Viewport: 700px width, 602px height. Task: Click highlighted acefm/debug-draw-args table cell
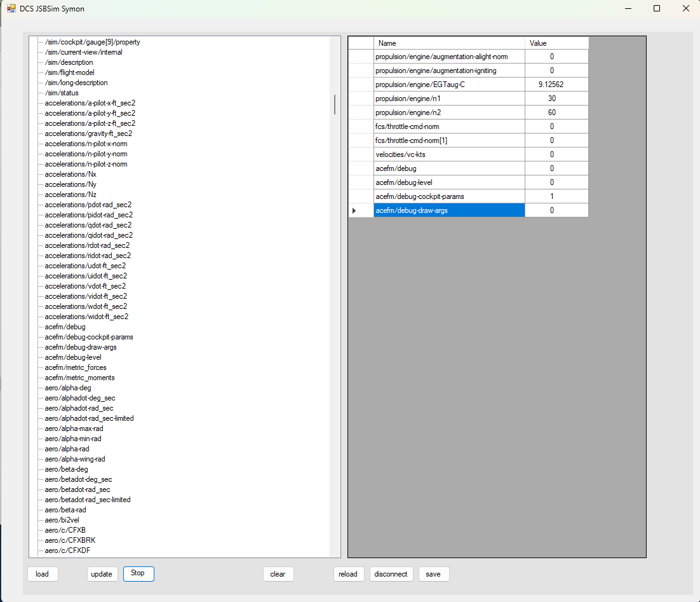coord(449,210)
